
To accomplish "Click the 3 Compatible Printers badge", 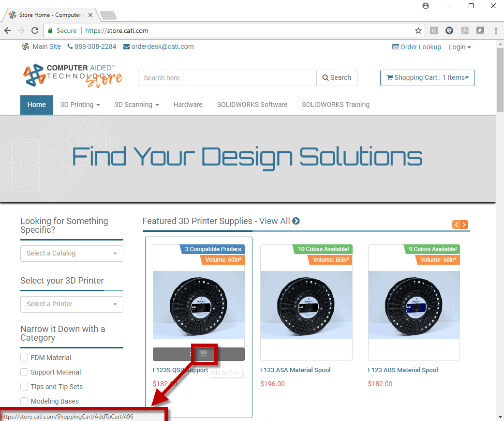I will (x=212, y=249).
